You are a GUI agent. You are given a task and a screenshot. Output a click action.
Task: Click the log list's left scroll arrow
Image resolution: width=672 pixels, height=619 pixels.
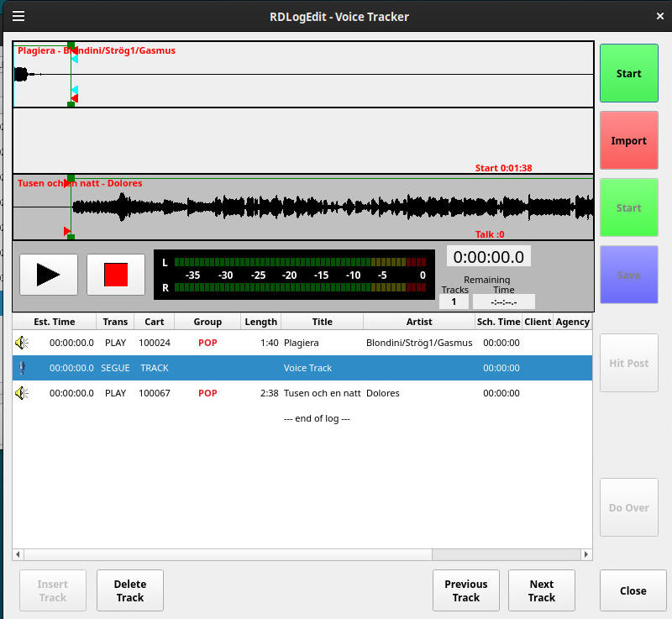point(18,554)
